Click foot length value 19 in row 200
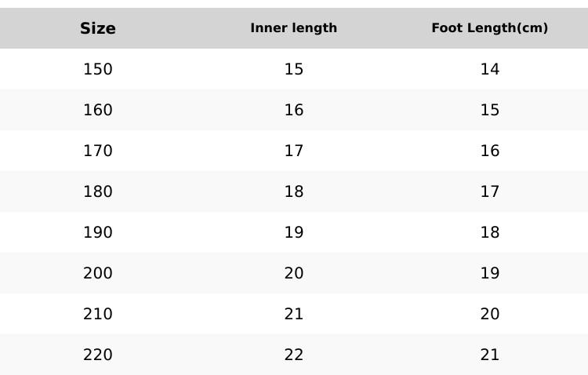Screen dimensions: 588x375 tap(490, 273)
